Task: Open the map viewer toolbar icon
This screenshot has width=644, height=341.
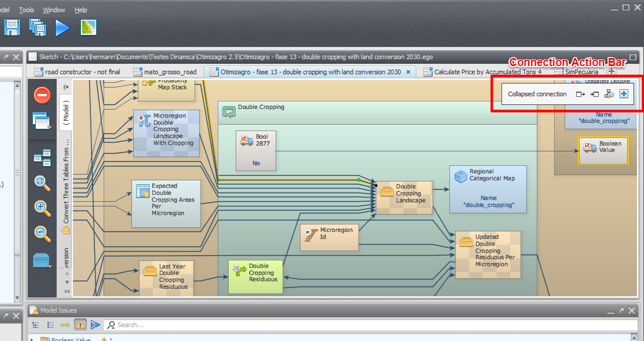Action: 89,27
